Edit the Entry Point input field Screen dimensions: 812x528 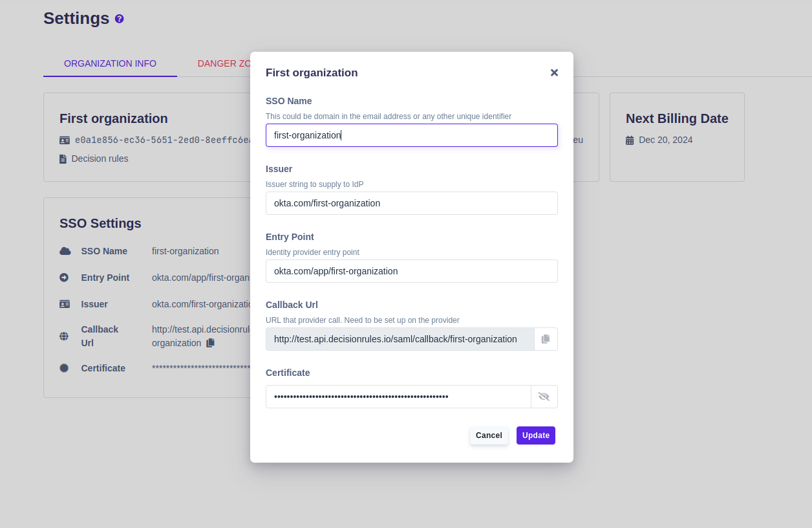click(412, 271)
